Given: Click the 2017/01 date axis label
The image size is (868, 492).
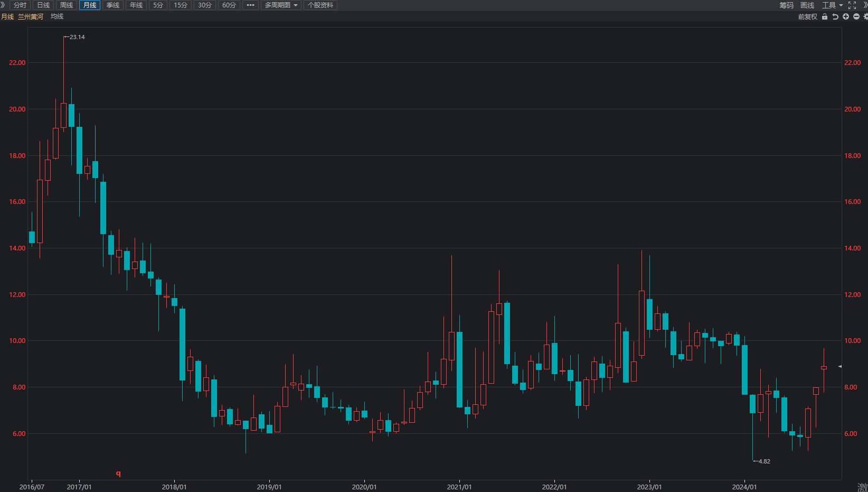Looking at the screenshot, I should 79,487.
